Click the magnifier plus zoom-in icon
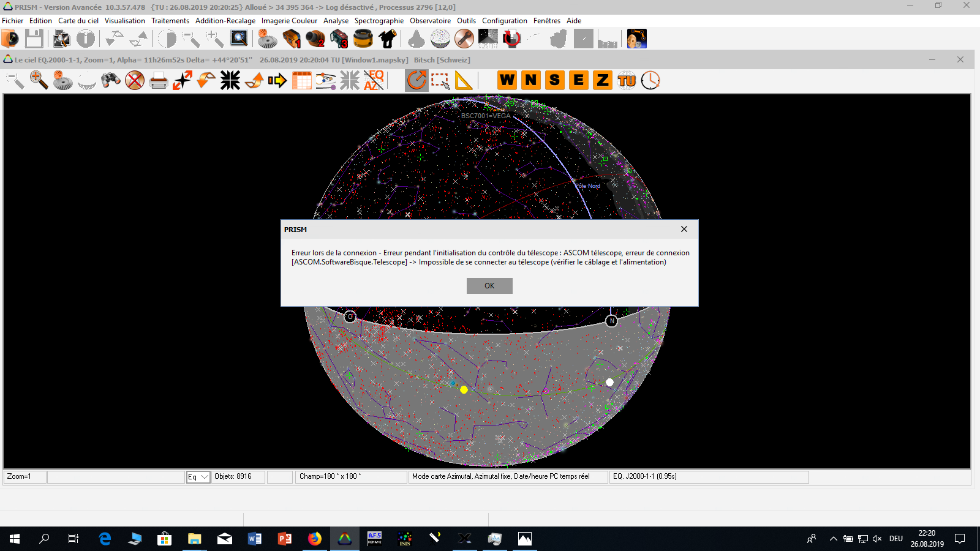 pos(39,80)
